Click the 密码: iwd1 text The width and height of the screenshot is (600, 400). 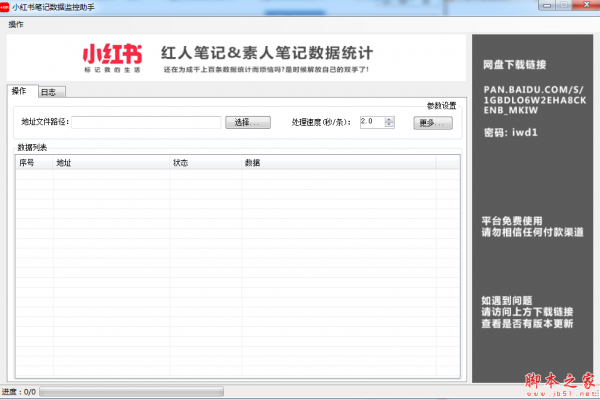click(510, 133)
